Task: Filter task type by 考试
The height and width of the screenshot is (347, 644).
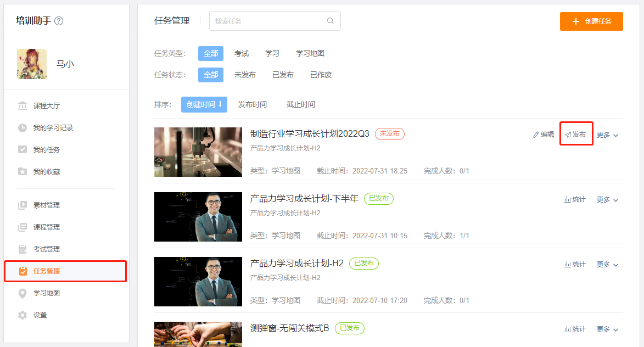Action: 242,53
